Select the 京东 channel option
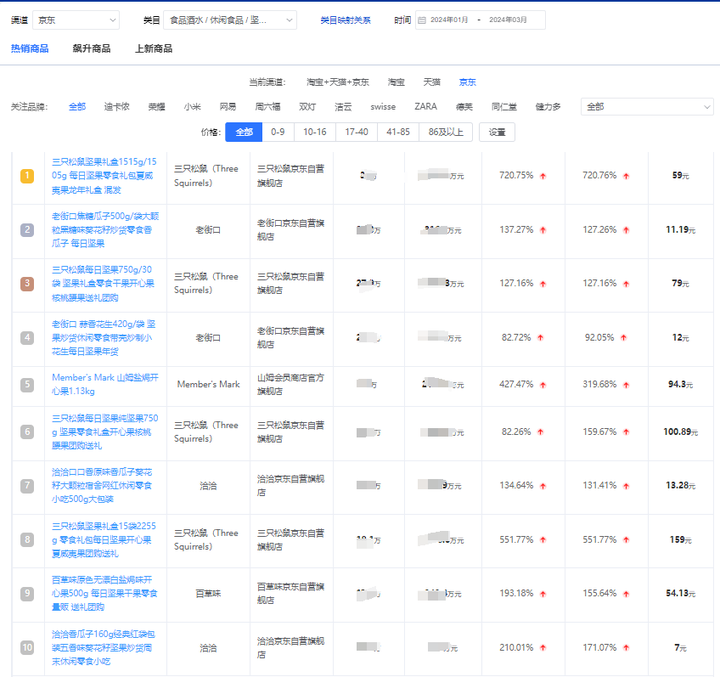 coord(467,82)
